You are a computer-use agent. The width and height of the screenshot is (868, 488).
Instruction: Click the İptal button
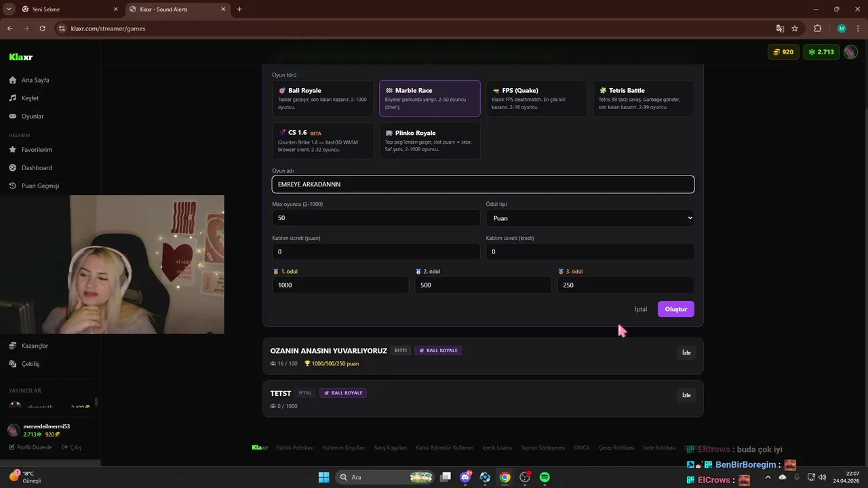tap(641, 309)
